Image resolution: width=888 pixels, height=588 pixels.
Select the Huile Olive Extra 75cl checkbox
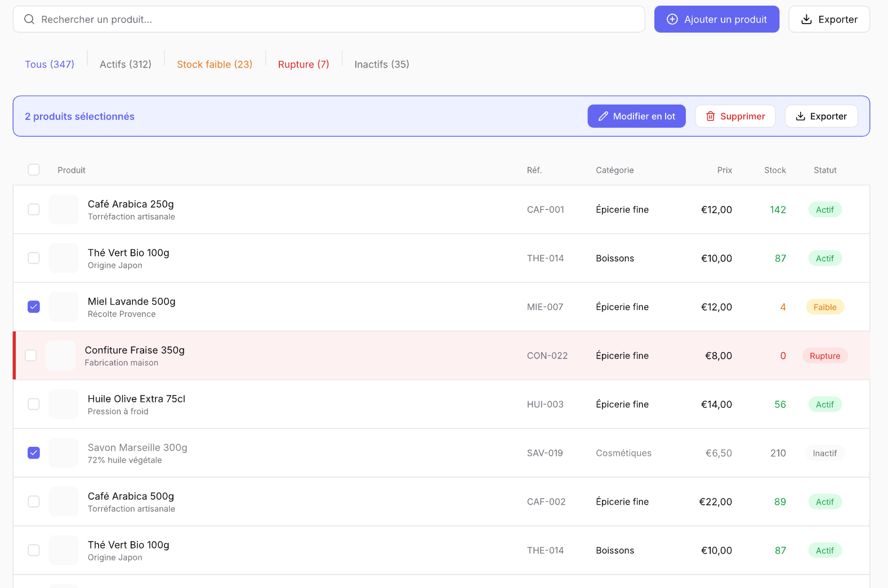(34, 404)
